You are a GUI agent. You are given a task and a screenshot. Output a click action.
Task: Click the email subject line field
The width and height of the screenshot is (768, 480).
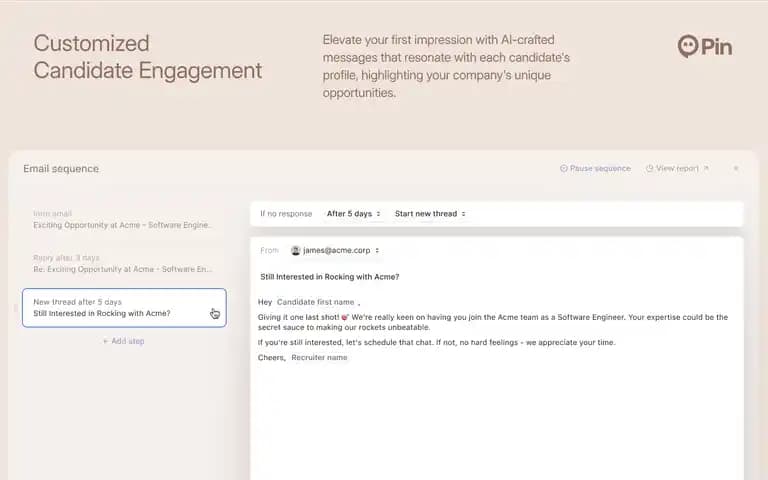pyautogui.click(x=330, y=277)
